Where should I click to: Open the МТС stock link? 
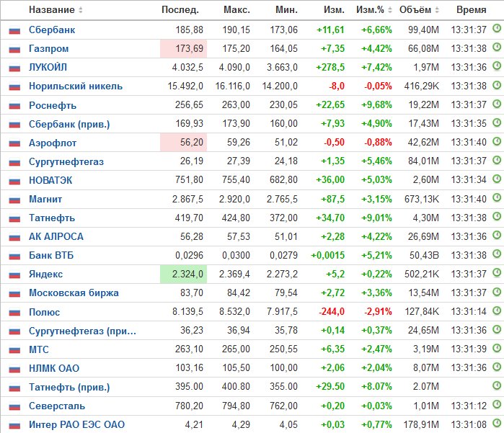[38, 349]
